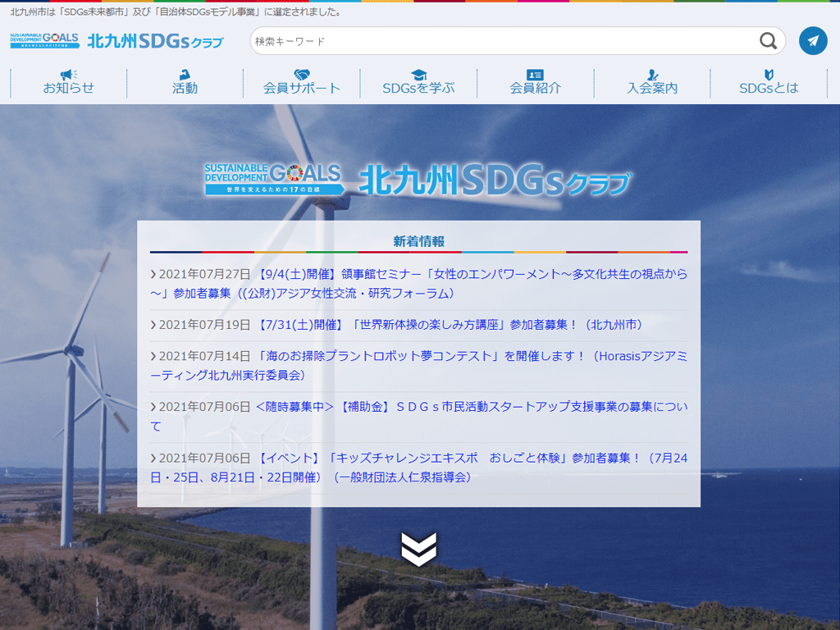Click the SDGs未来都市 announcement text at top
840x630 pixels.
pyautogui.click(x=176, y=11)
